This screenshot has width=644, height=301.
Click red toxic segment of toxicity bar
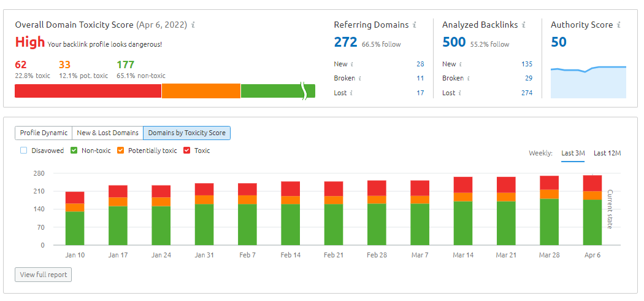click(x=88, y=91)
